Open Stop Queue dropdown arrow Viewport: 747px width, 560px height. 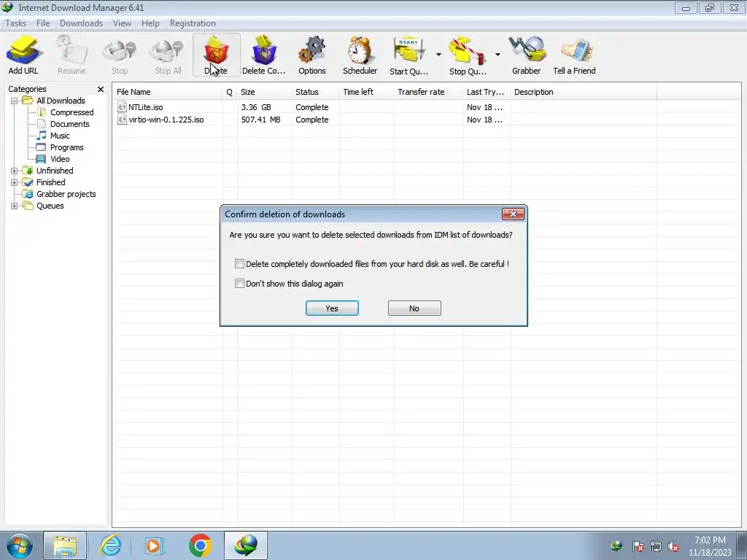point(498,55)
